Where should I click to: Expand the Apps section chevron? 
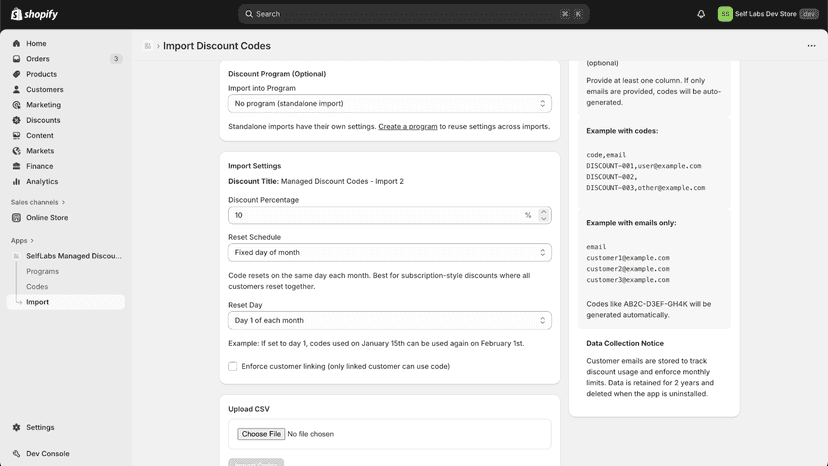[32, 240]
